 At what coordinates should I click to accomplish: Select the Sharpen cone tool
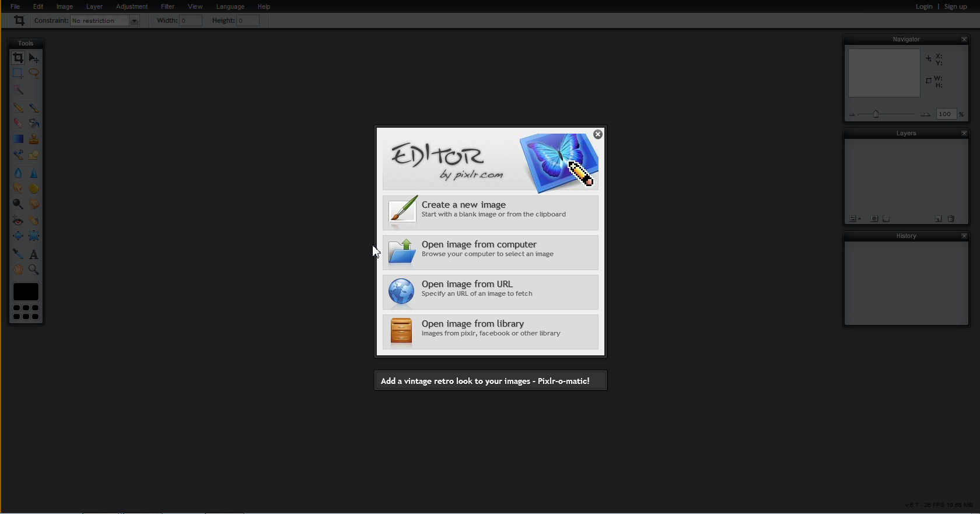click(34, 173)
